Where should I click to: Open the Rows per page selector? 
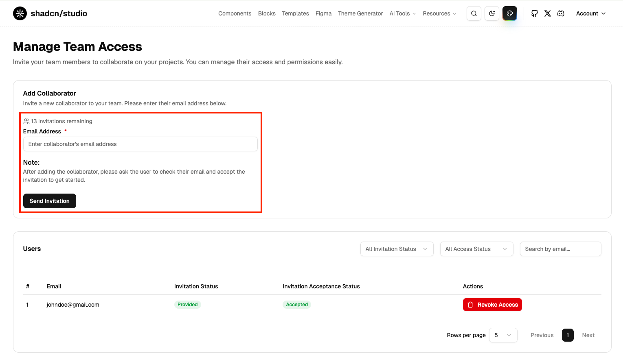pyautogui.click(x=503, y=335)
